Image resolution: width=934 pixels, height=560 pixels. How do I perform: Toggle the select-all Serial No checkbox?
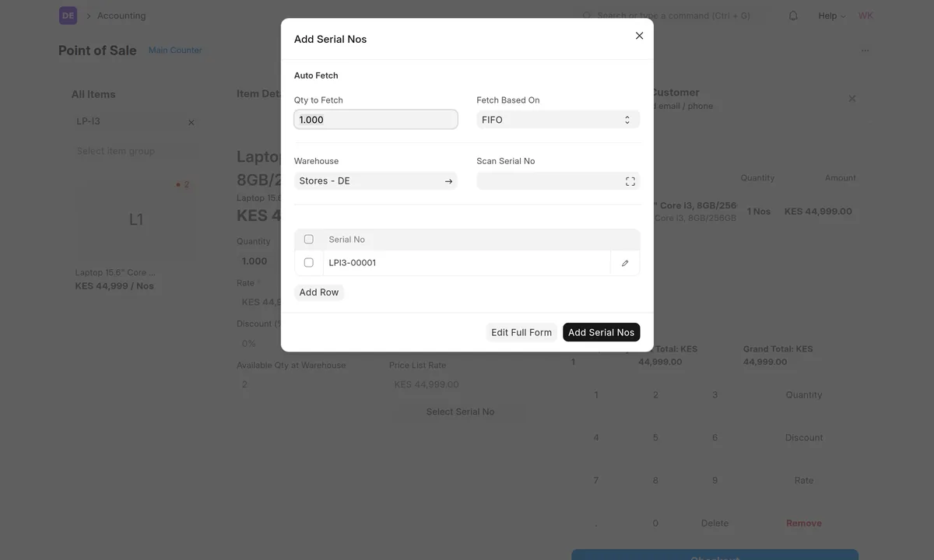pos(309,240)
